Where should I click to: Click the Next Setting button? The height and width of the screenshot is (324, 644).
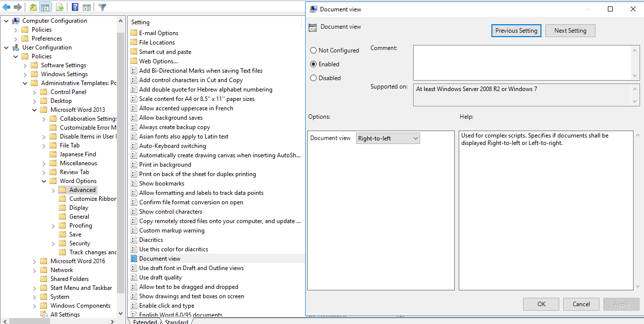tap(570, 31)
